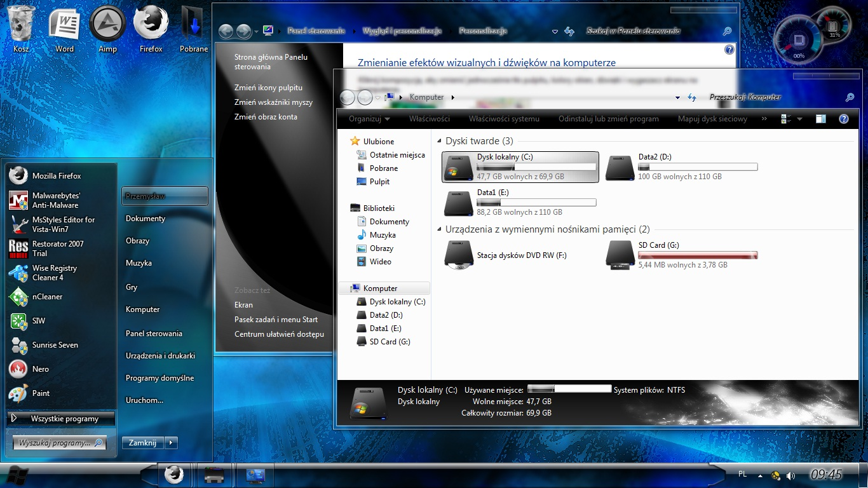Open Word from the desktop
868x488 pixels.
(64, 24)
